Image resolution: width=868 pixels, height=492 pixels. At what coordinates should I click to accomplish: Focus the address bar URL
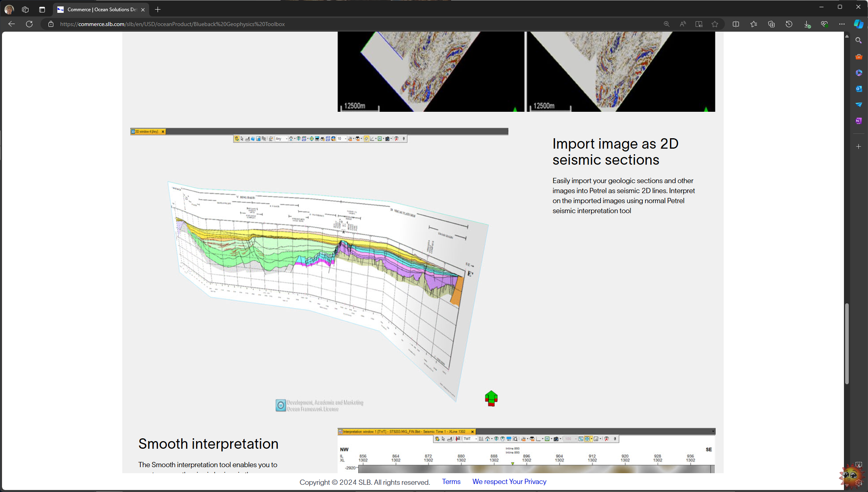point(172,24)
